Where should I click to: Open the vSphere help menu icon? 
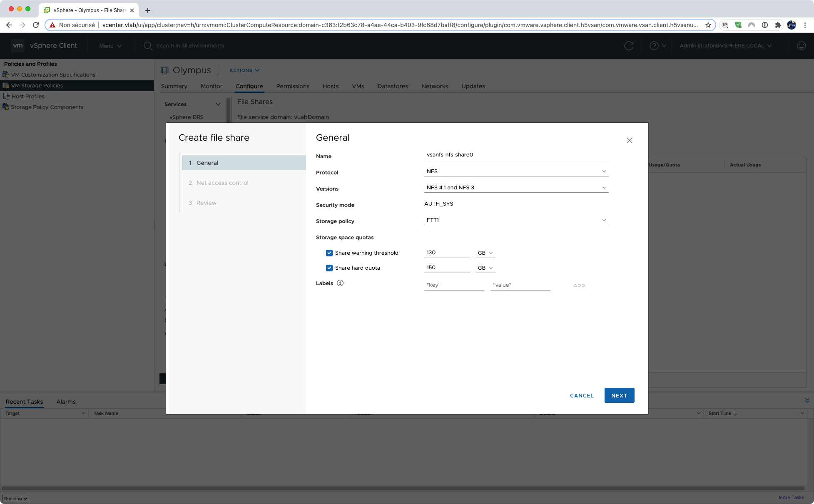tap(654, 46)
